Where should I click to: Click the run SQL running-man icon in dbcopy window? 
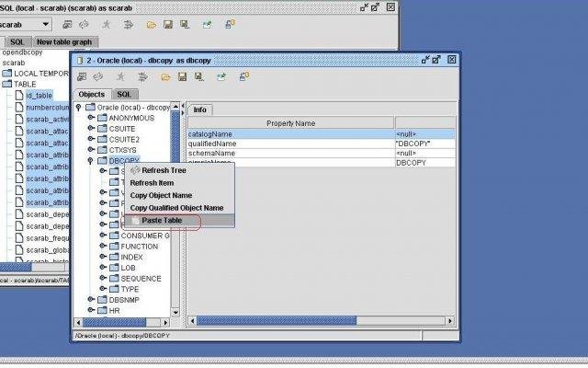tap(120, 77)
